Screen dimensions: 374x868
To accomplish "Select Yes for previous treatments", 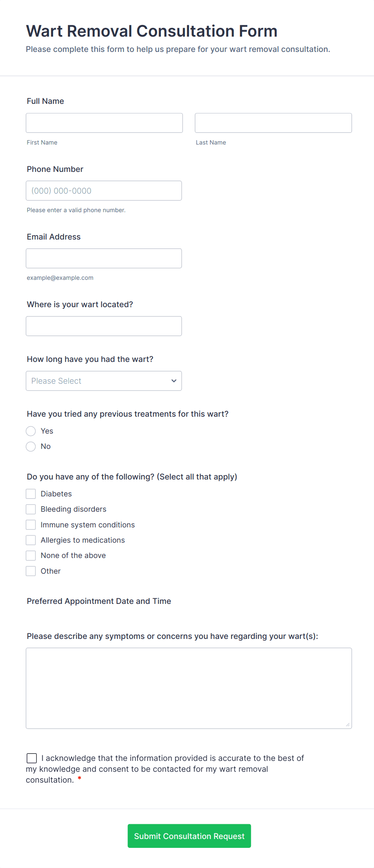I will 31,431.
